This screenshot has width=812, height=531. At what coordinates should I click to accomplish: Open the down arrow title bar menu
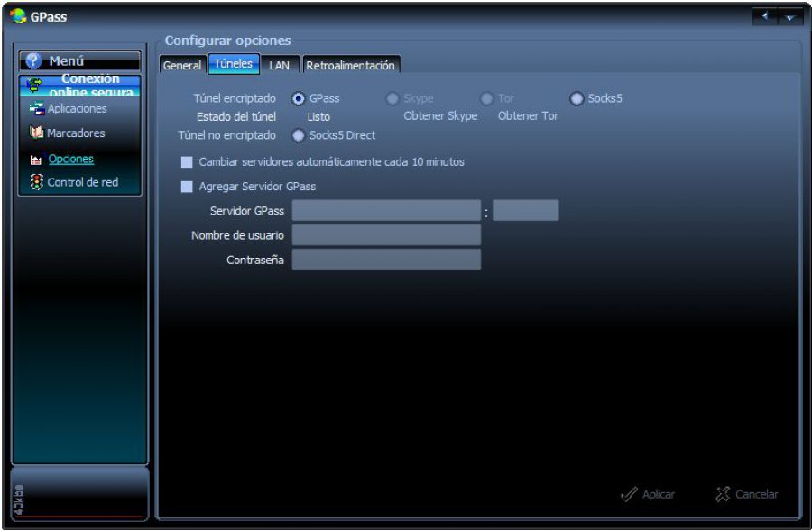pos(789,16)
